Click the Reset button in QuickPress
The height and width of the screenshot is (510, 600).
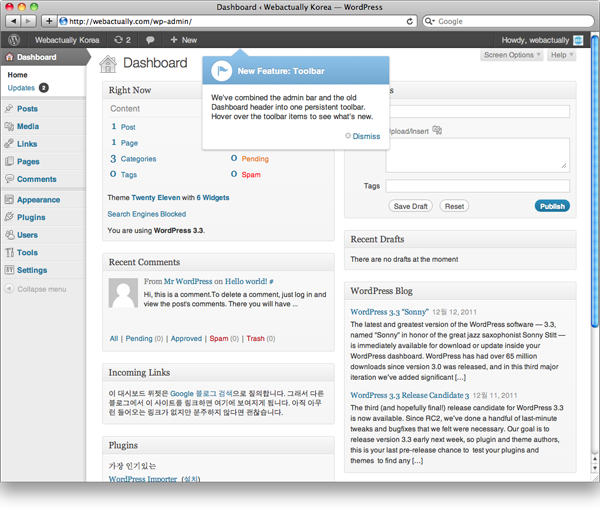click(x=454, y=206)
